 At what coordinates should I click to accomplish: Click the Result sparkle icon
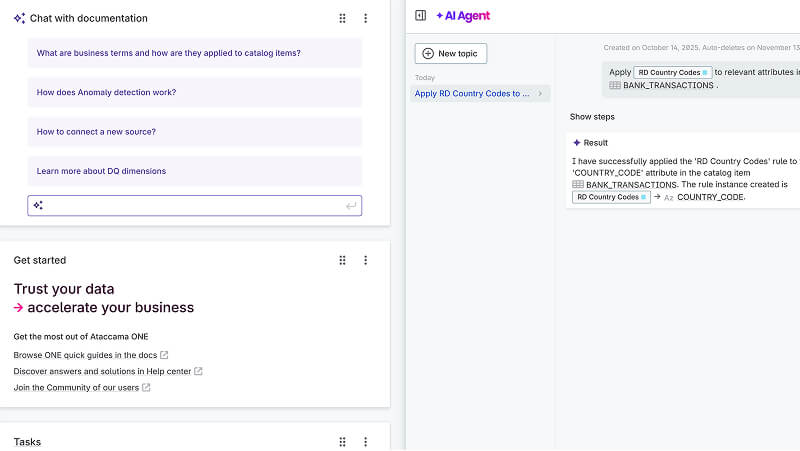577,143
